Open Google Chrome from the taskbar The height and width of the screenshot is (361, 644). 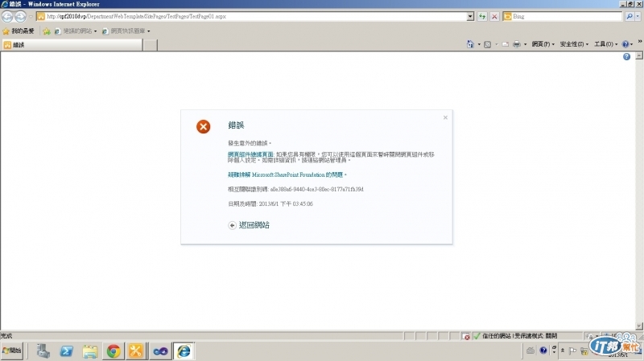coord(114,351)
